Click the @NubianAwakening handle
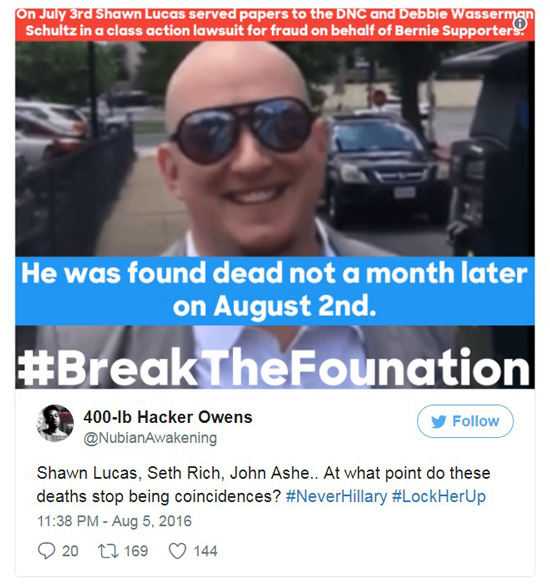The width and height of the screenshot is (550, 585). (150, 438)
